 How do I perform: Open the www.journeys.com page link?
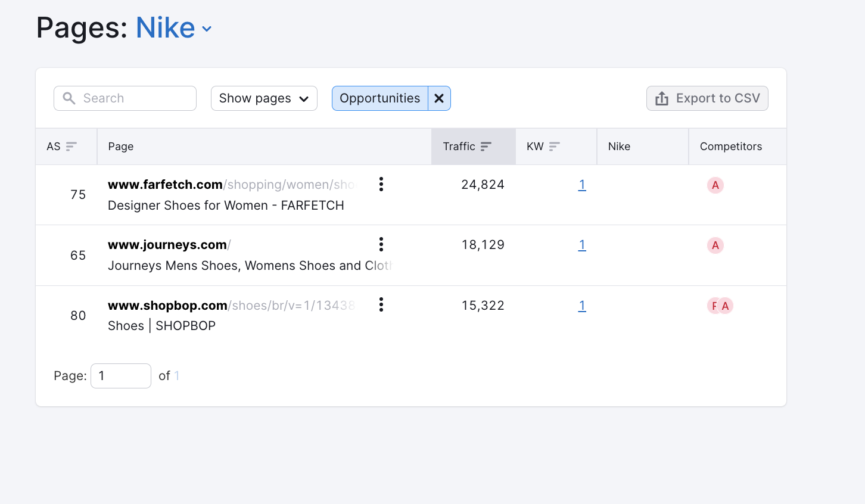169,245
